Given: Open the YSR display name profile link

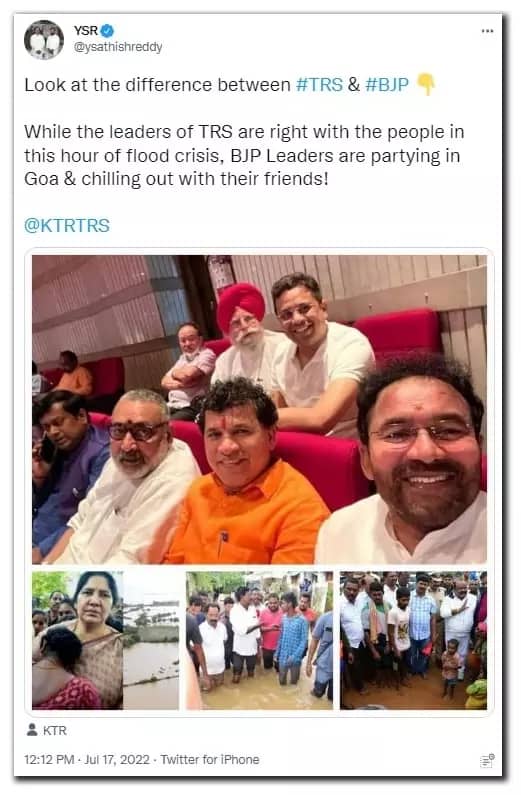Looking at the screenshot, I should (86, 31).
